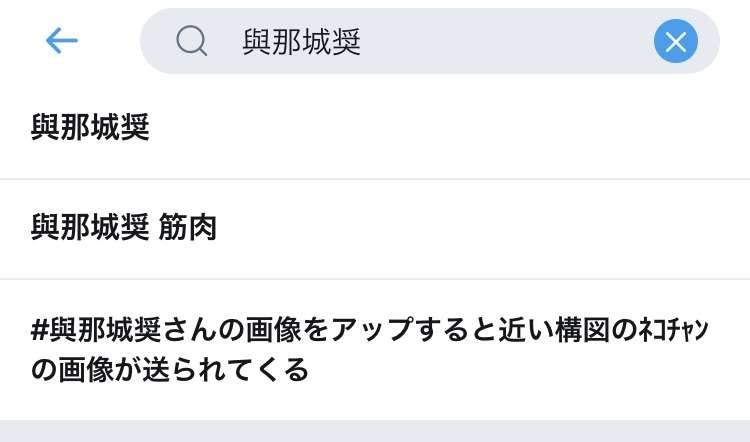Image resolution: width=750 pixels, height=442 pixels.
Task: Tap the left-pointing arrow at the top left
Action: 62,41
